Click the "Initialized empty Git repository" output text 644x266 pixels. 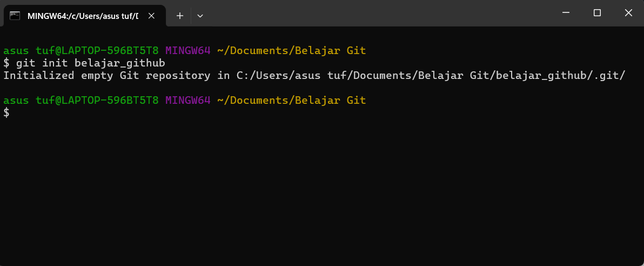107,76
